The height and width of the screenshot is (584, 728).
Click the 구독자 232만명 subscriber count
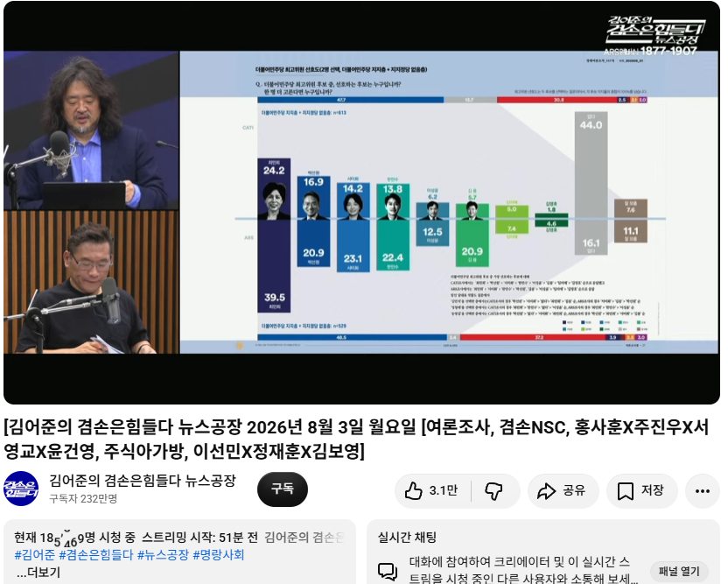coord(83,498)
